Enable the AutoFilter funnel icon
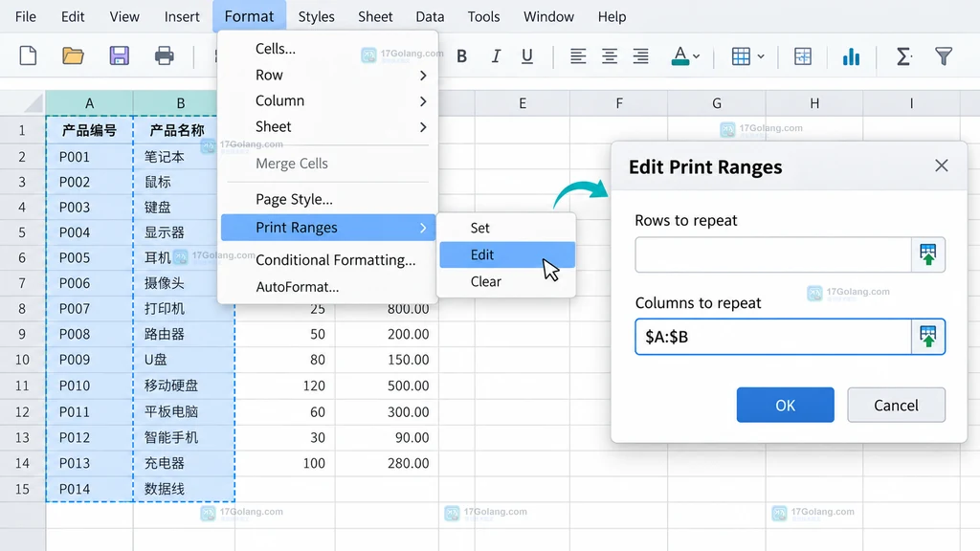 (944, 56)
